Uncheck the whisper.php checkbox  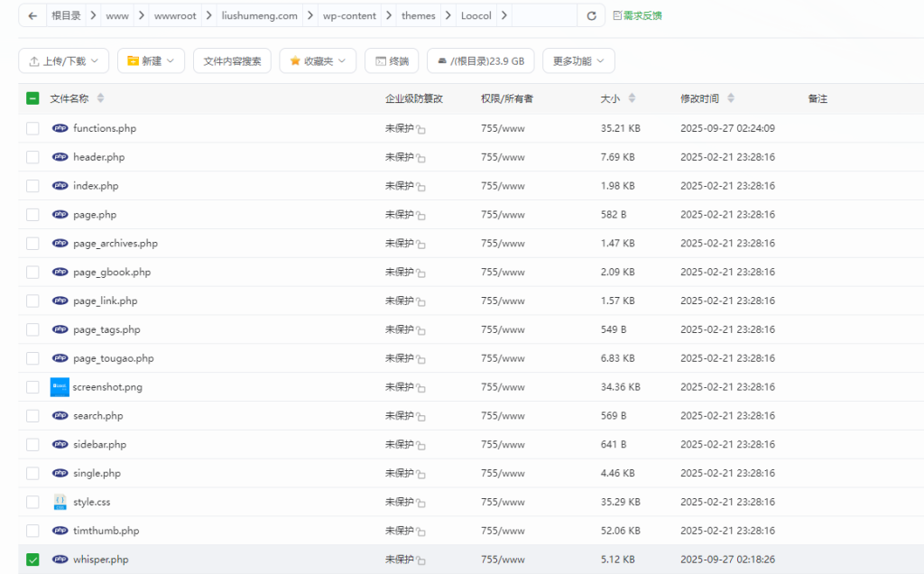32,560
